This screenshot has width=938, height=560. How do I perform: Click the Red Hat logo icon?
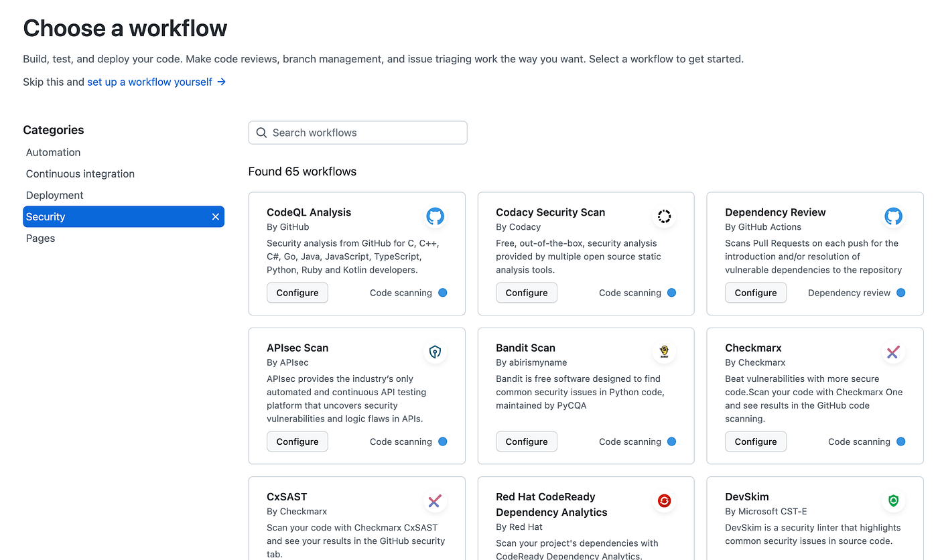point(664,500)
